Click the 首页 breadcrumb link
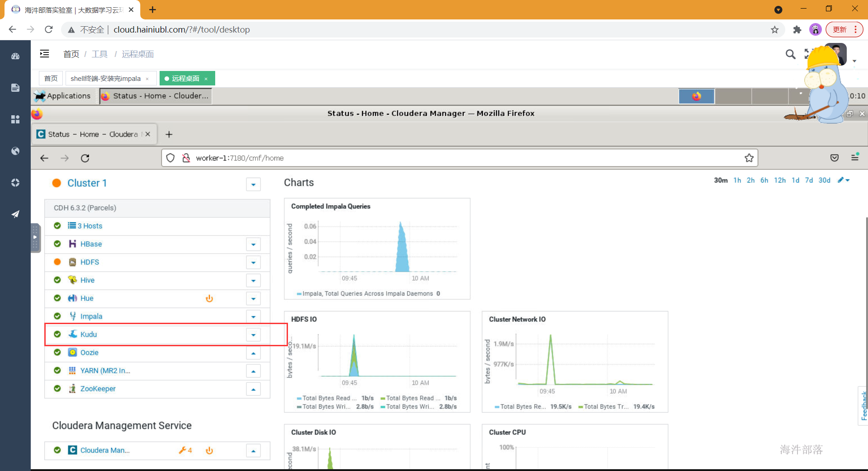Viewport: 868px width, 471px height. (x=71, y=54)
